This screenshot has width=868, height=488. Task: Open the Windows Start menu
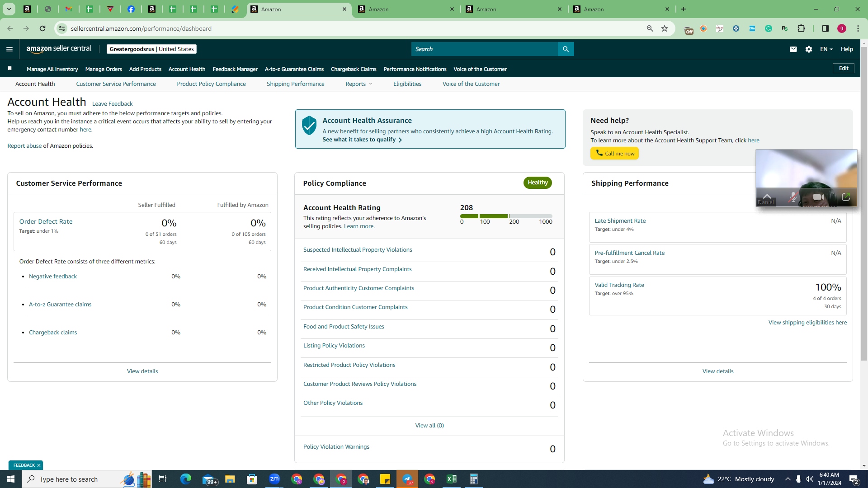pos(11,479)
